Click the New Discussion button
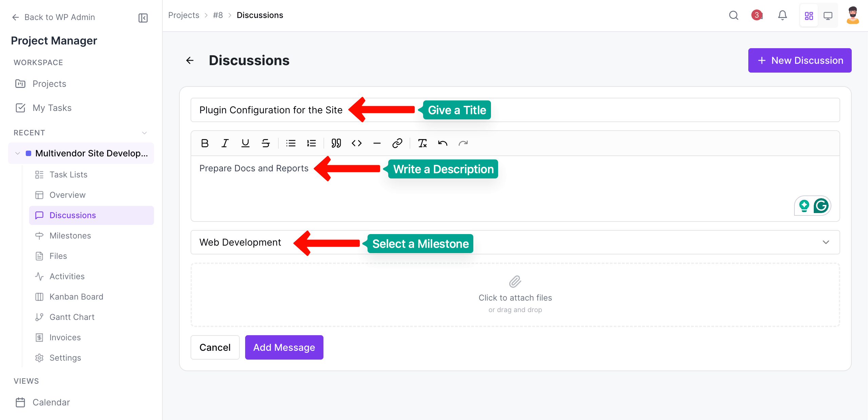The image size is (868, 420). tap(800, 60)
